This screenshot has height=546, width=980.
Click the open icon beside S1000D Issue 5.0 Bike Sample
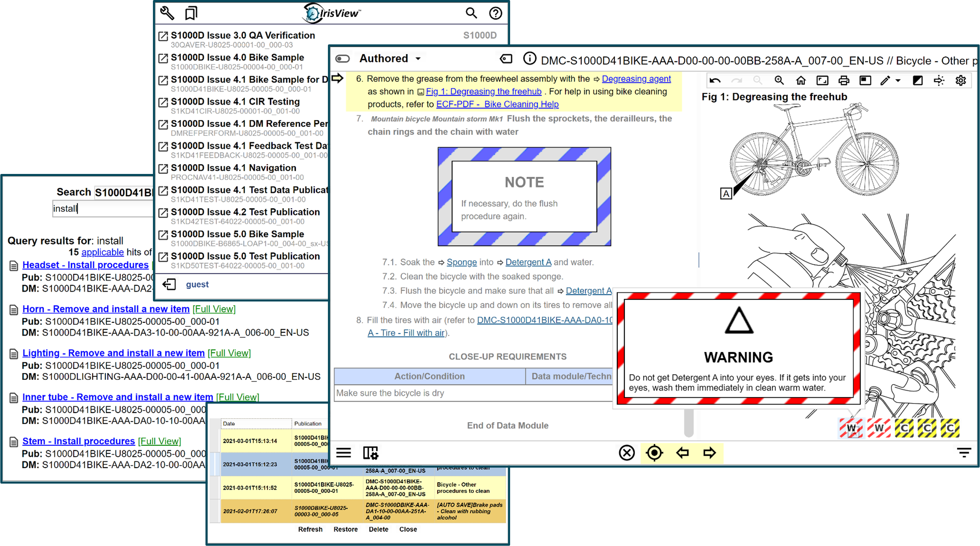163,235
